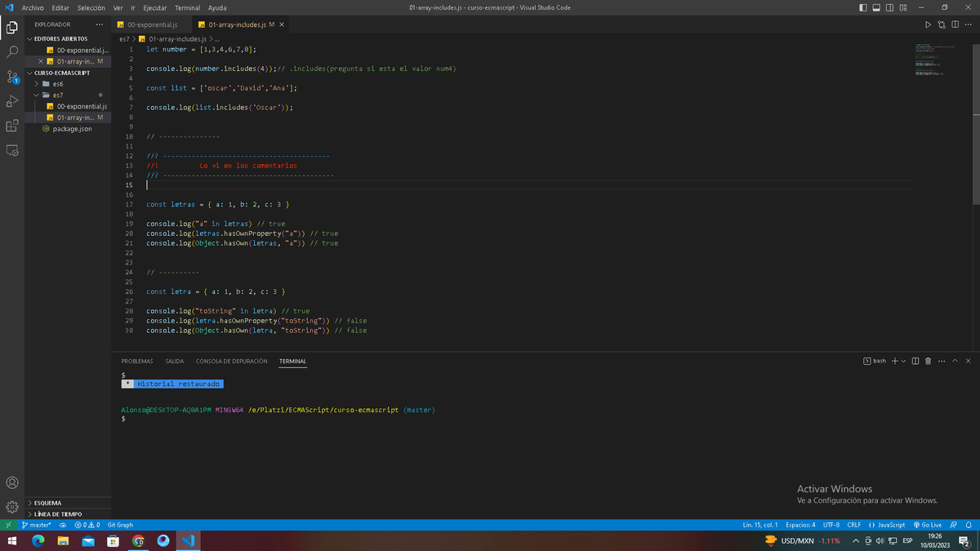Open the new terminal profile dropdown arrow
The width and height of the screenshot is (980, 551).
[x=903, y=361]
